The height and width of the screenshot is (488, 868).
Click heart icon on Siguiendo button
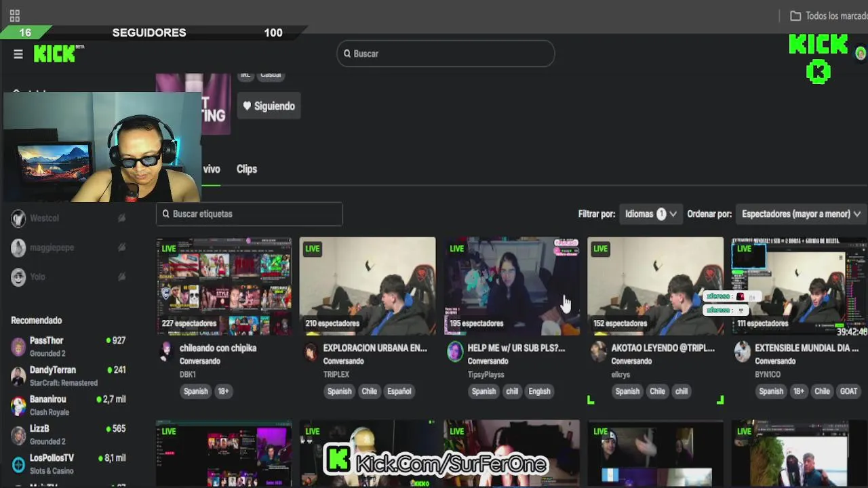point(247,106)
